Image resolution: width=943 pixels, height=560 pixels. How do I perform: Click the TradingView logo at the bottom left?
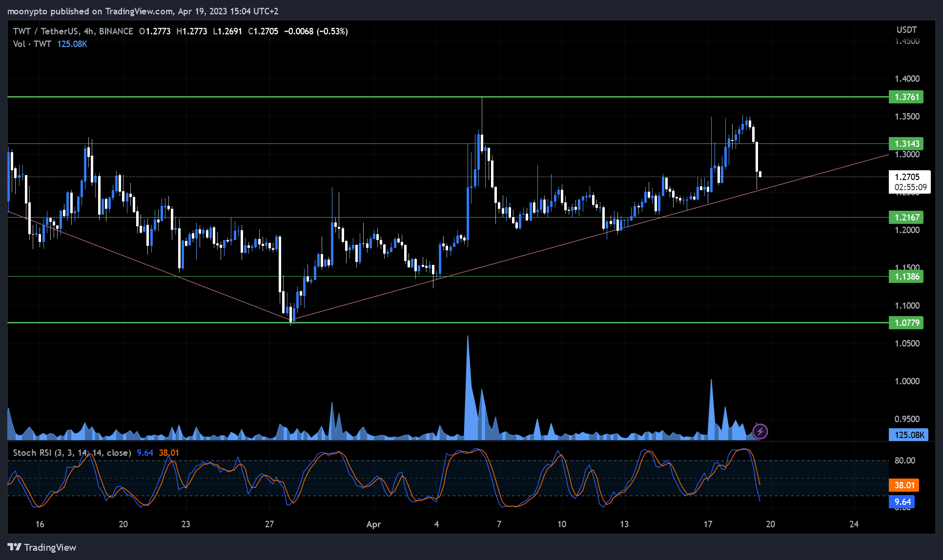pyautogui.click(x=42, y=547)
